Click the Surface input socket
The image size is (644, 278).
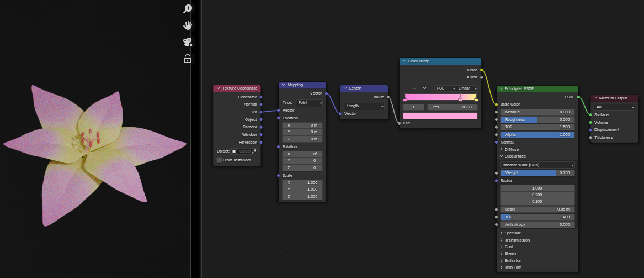tap(590, 115)
